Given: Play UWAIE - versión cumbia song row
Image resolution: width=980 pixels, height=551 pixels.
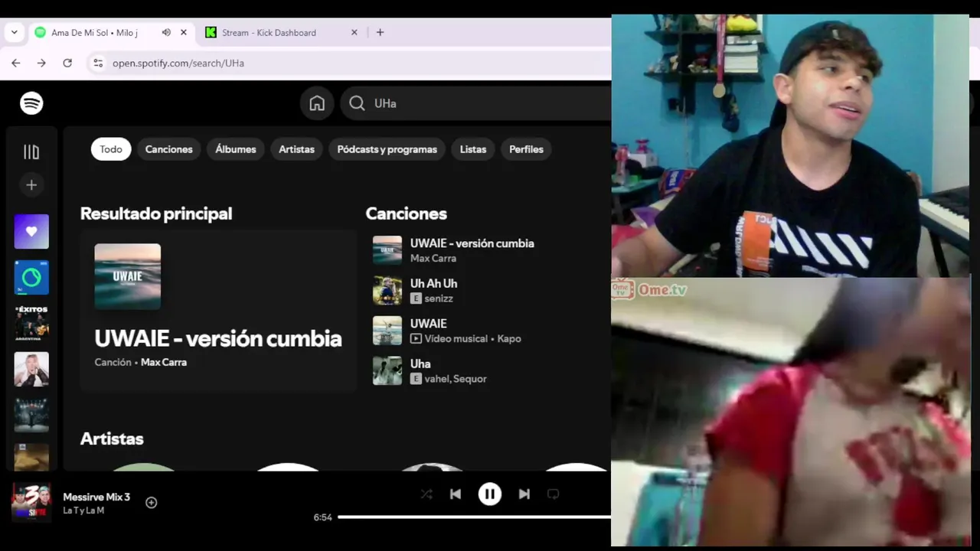Looking at the screenshot, I should pos(487,250).
